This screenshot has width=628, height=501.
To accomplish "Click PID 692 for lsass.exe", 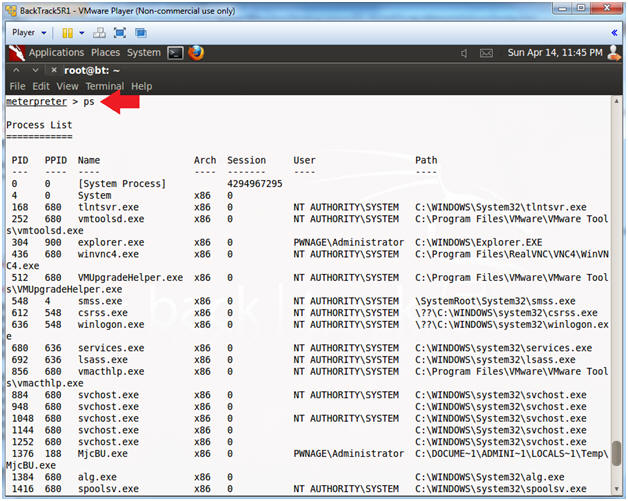I will point(20,360).
